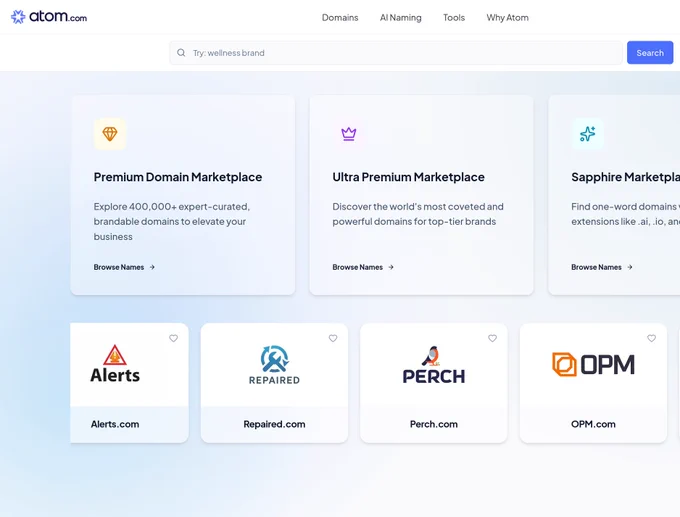This screenshot has width=680, height=517.
Task: Open the Perch bird logo thumbnail
Action: click(x=434, y=365)
